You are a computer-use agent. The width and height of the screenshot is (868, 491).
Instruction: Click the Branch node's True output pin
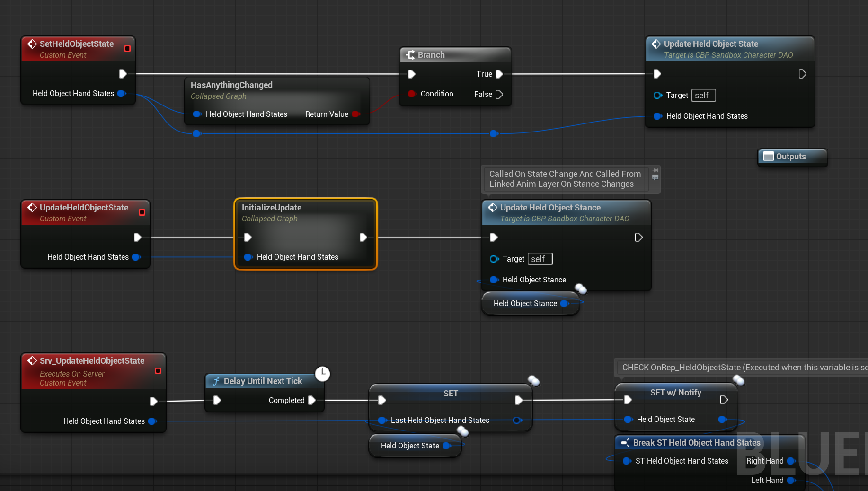[499, 74]
